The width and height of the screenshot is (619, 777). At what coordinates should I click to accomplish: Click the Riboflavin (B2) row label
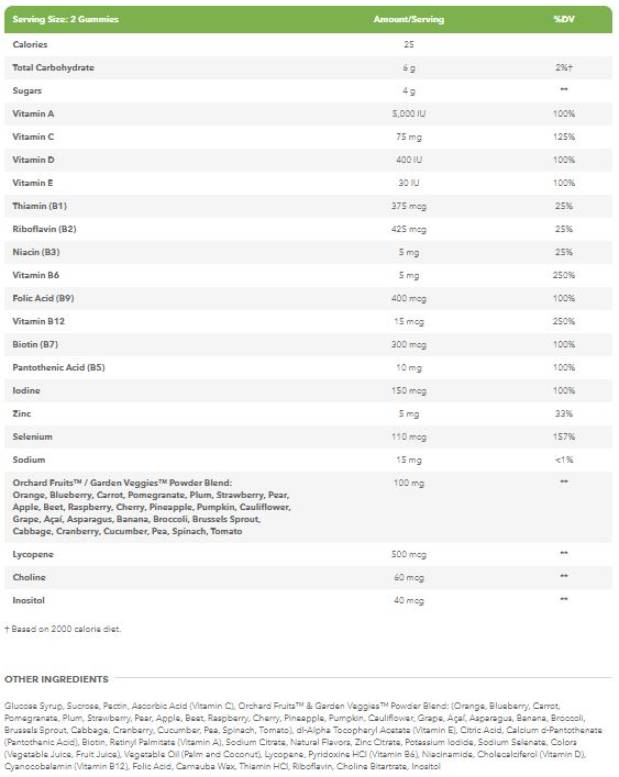coord(44,228)
